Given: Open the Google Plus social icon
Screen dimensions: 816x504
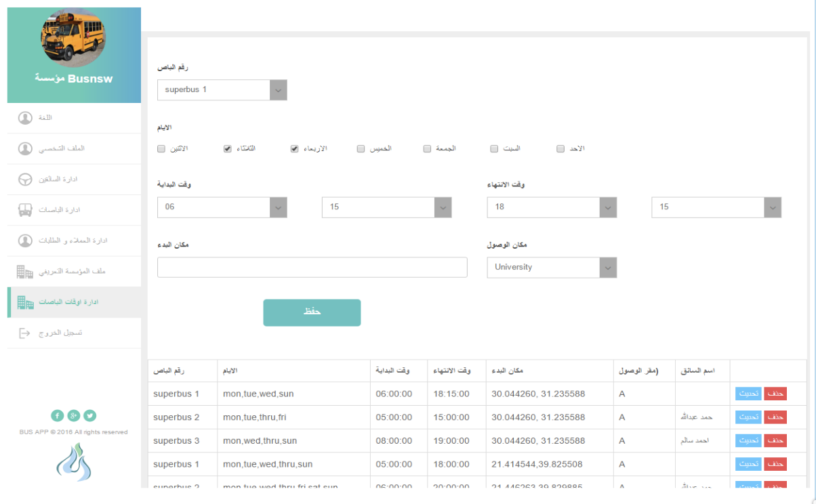Looking at the screenshot, I should (74, 416).
